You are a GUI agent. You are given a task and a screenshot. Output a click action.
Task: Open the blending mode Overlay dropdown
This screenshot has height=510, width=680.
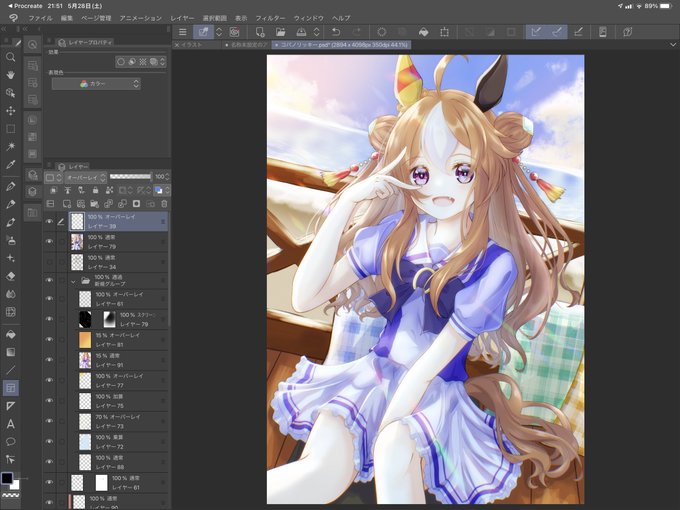(85, 177)
